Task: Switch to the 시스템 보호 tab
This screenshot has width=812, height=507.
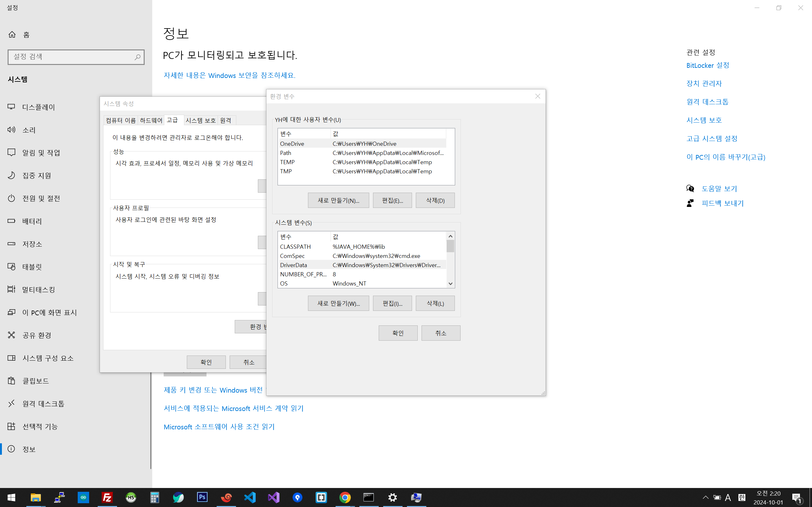Action: [201, 120]
